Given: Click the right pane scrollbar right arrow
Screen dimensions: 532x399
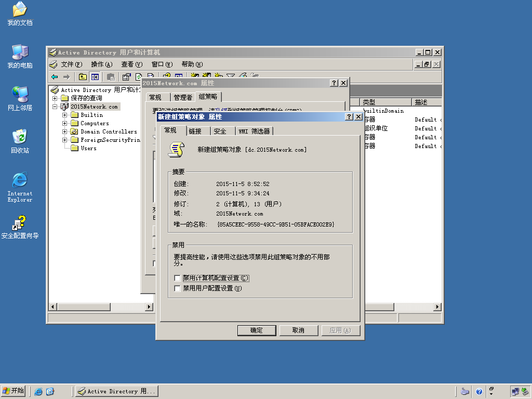Looking at the screenshot, I should (x=437, y=307).
